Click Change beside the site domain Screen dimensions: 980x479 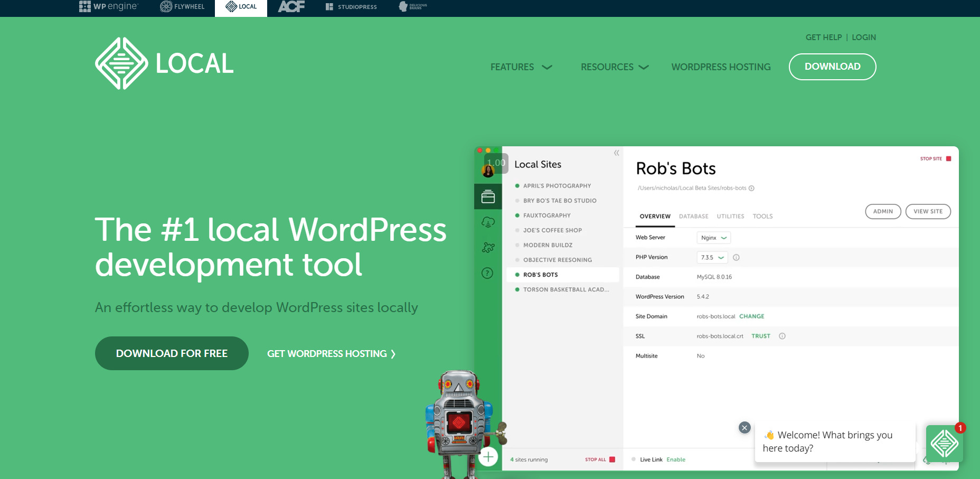[751, 316]
